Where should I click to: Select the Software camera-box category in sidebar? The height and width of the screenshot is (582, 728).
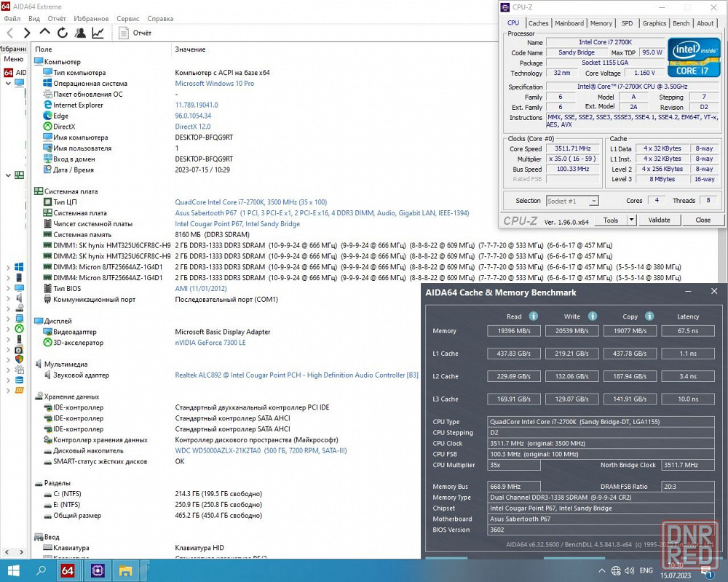[x=19, y=349]
